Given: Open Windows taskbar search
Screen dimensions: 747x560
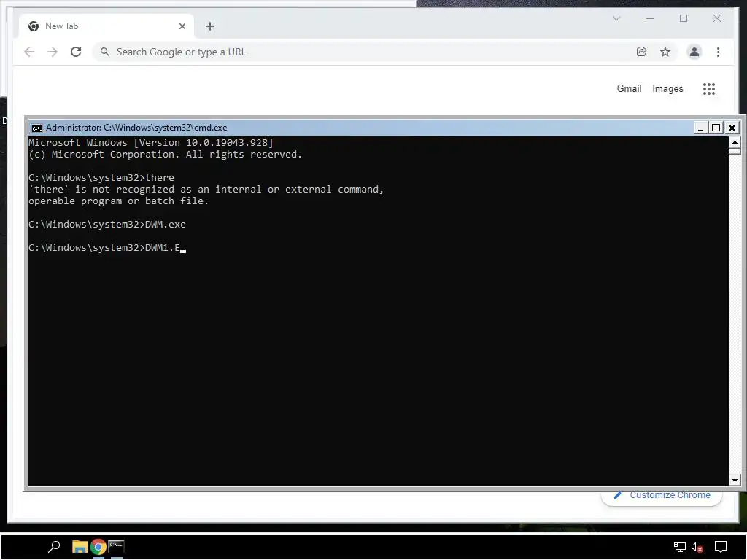Looking at the screenshot, I should coord(54,547).
